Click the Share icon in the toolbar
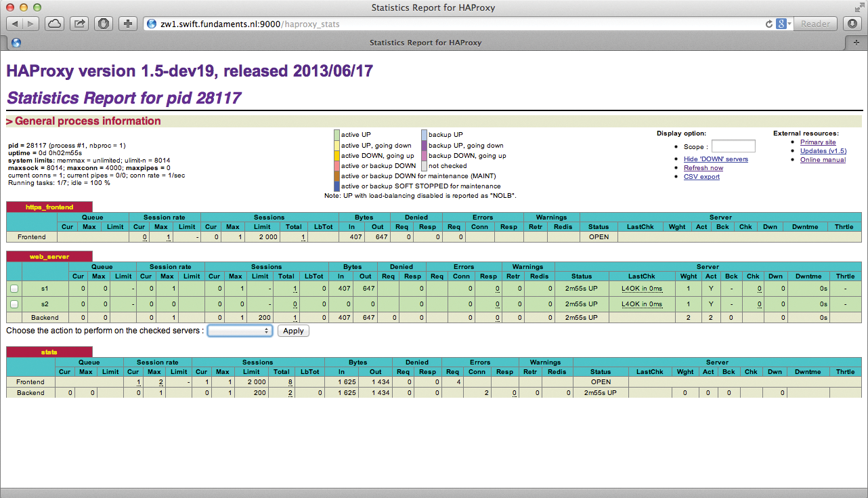 pyautogui.click(x=79, y=24)
